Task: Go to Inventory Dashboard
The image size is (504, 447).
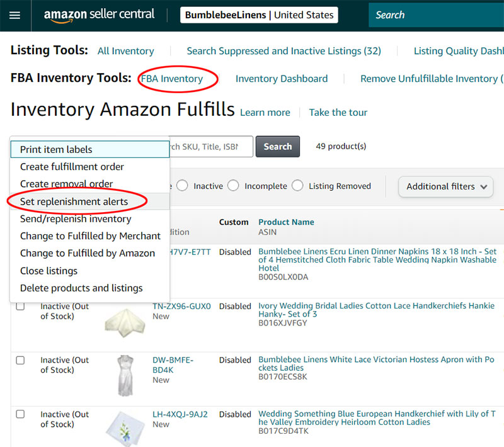Action: point(282,79)
